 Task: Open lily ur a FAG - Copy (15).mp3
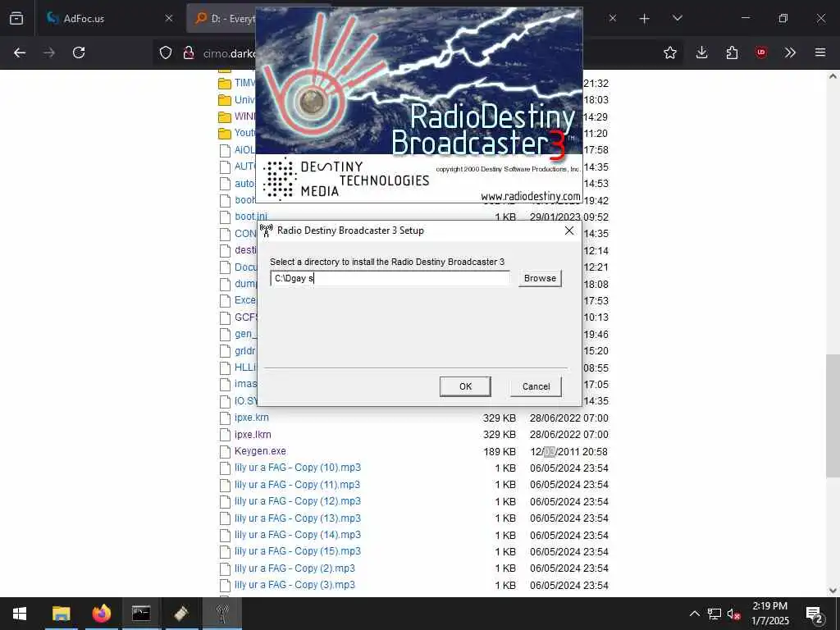coord(297,551)
